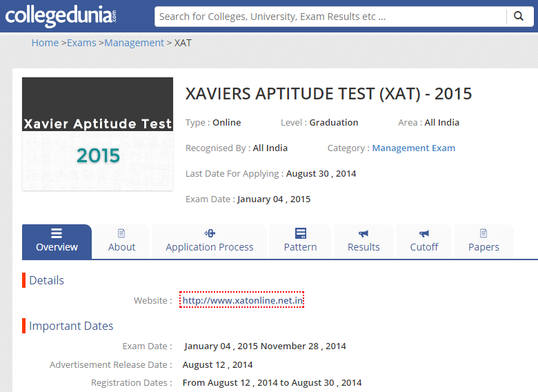
Task: Open the Overview tab
Action: (57, 242)
